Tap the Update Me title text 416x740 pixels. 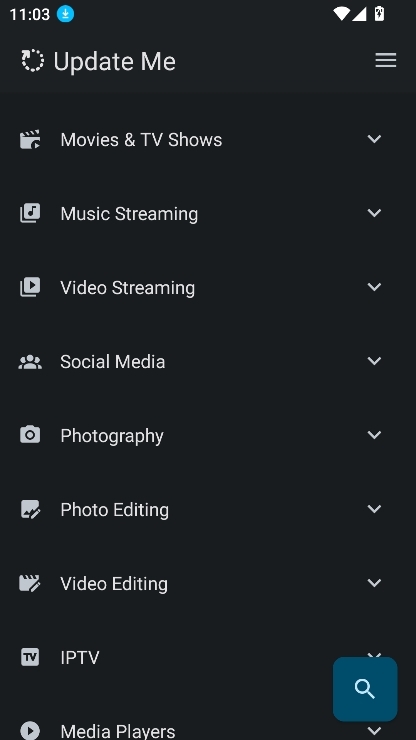point(115,61)
